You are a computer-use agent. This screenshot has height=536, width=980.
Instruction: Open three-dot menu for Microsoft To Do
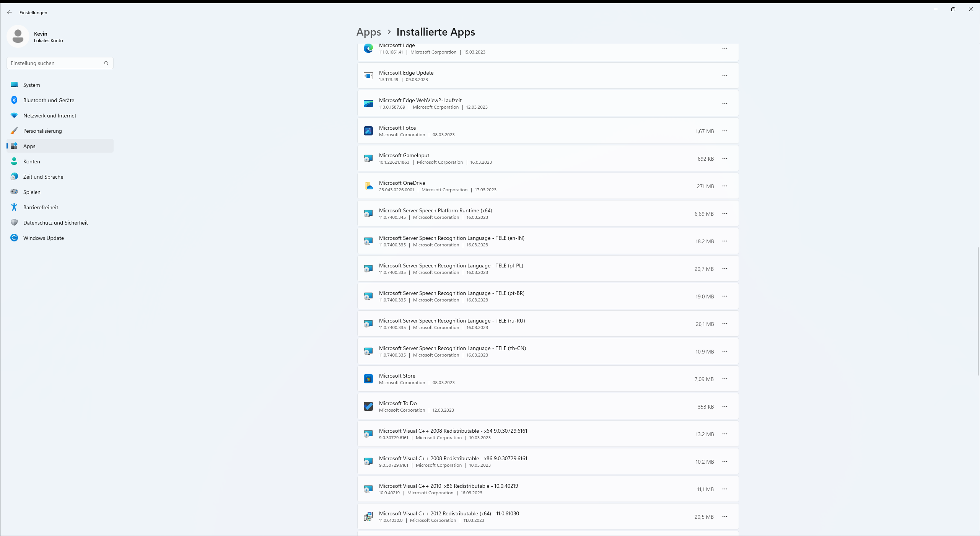(x=724, y=406)
